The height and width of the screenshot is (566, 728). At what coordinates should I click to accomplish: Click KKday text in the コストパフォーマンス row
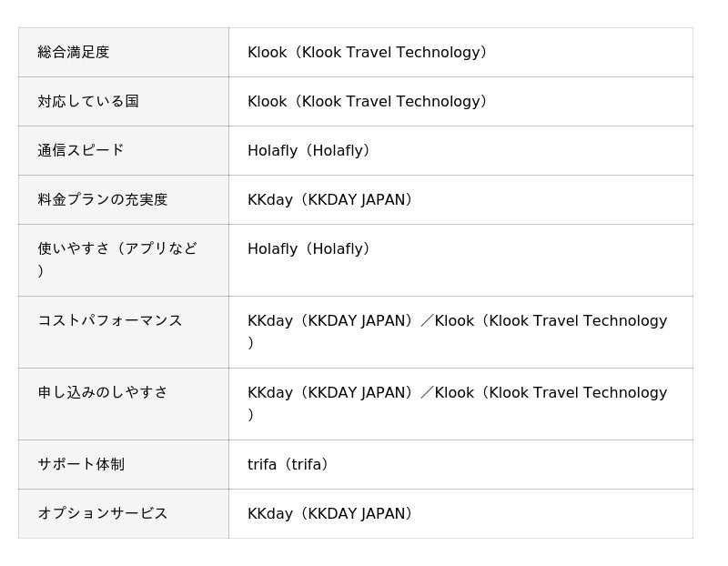click(x=270, y=321)
